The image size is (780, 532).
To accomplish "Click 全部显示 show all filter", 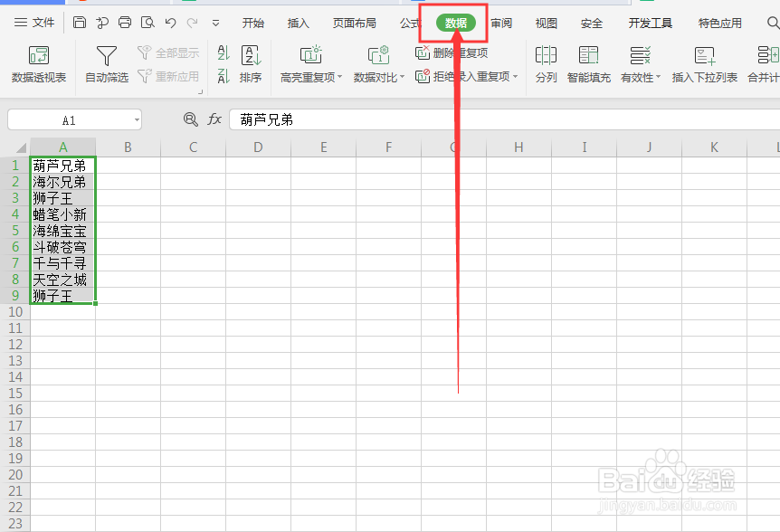I will point(168,52).
